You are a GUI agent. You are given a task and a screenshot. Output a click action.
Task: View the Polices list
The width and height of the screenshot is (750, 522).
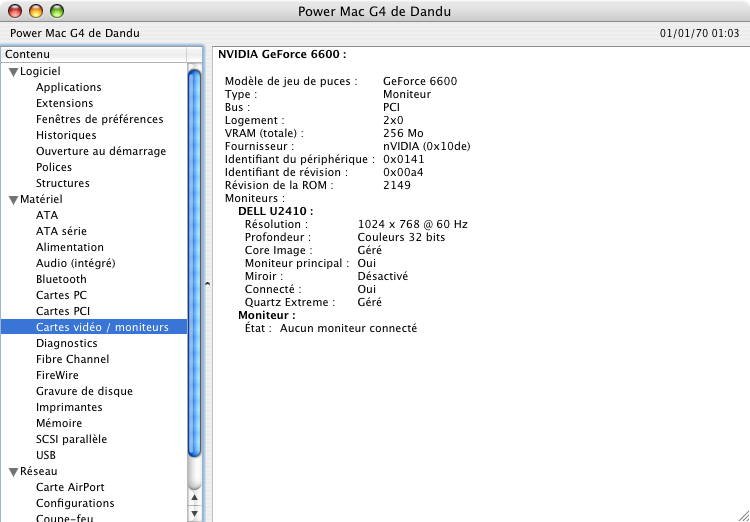pos(54,167)
